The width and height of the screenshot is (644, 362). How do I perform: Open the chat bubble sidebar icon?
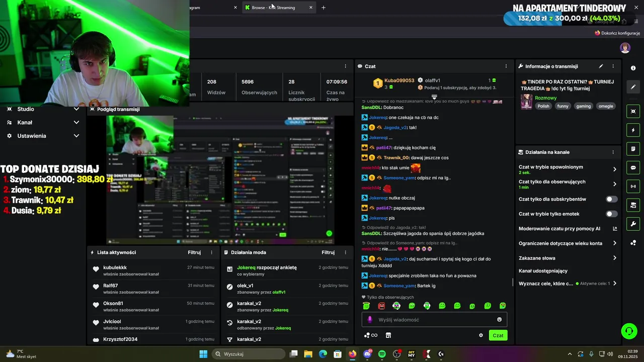click(633, 167)
